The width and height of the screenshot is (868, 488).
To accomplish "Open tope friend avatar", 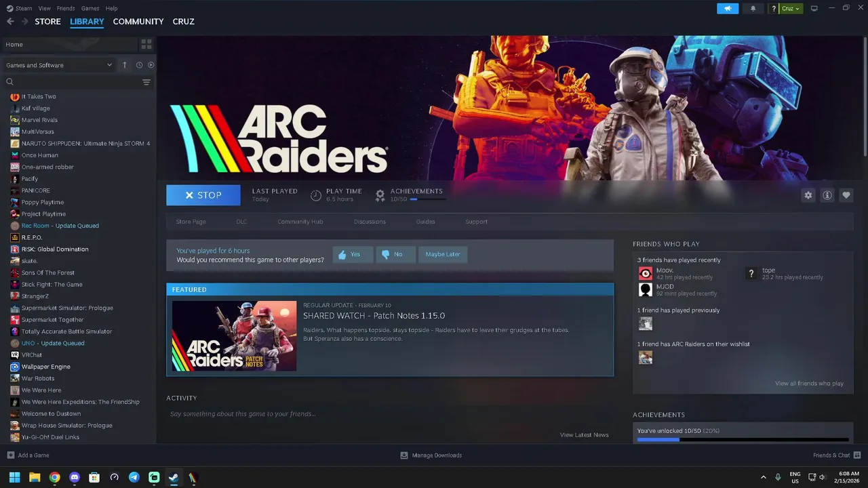I will tap(751, 273).
